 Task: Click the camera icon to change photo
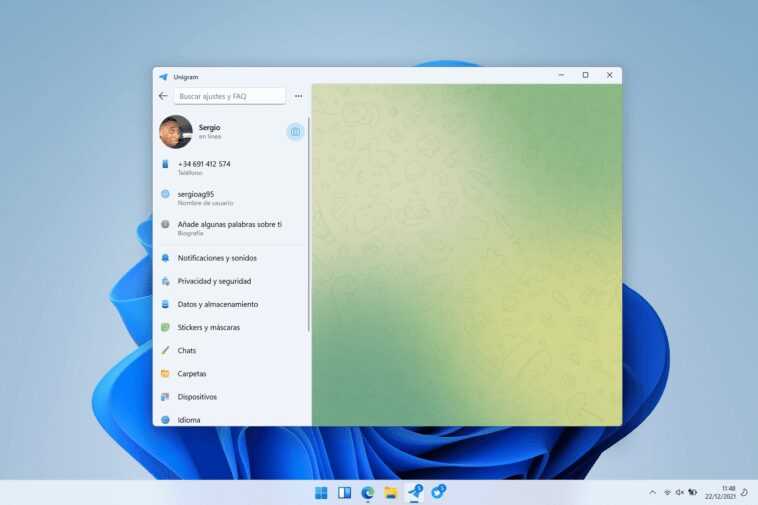(295, 131)
